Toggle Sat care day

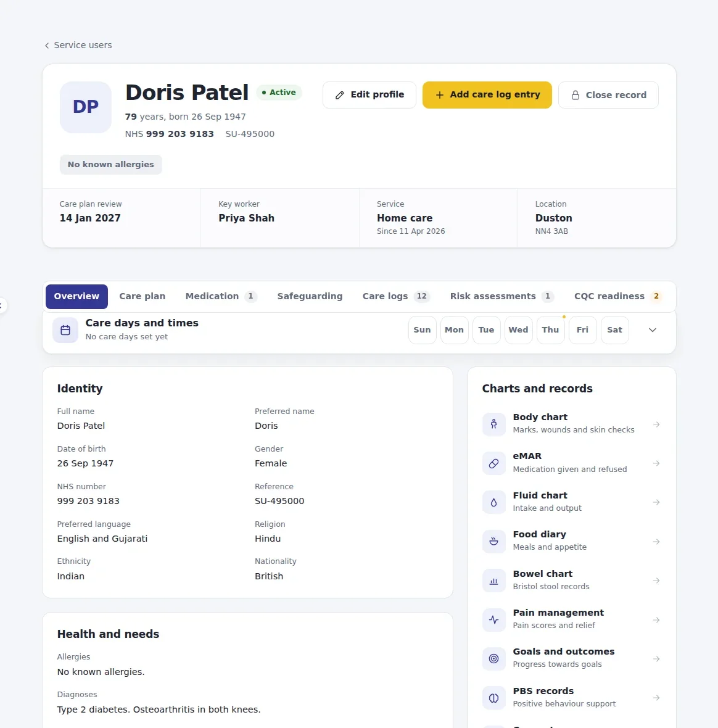click(614, 330)
